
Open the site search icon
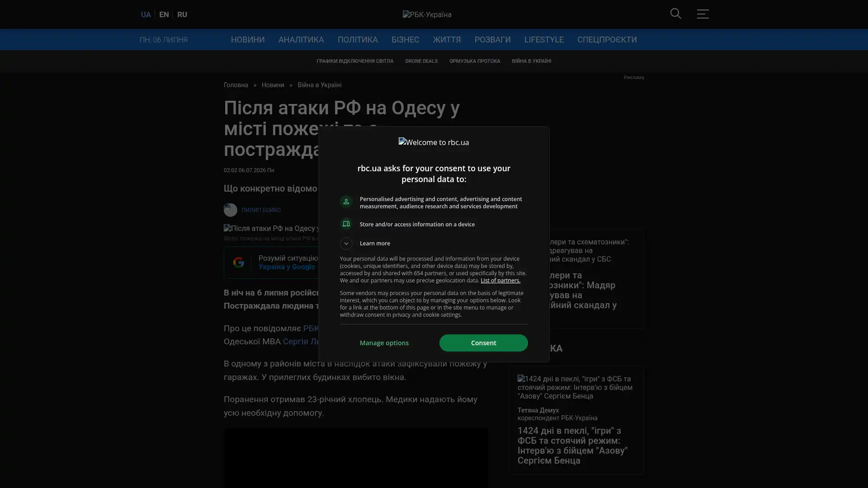pos(675,14)
